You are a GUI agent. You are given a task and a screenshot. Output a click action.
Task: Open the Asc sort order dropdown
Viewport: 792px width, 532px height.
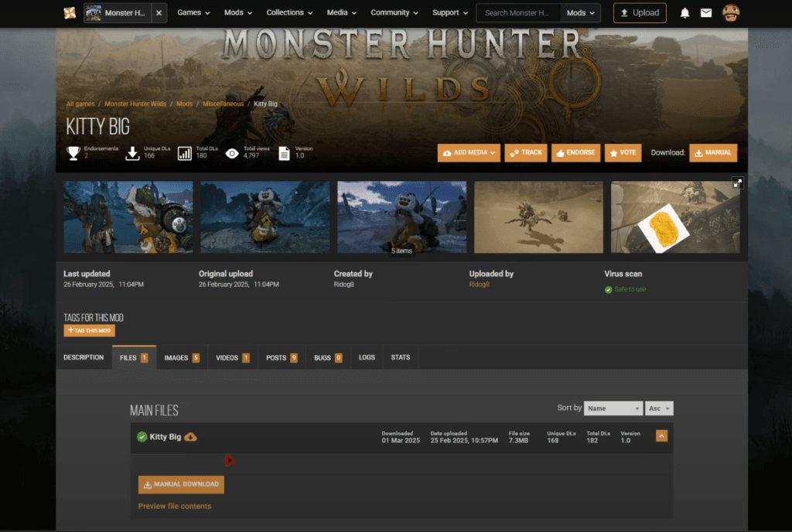tap(659, 408)
